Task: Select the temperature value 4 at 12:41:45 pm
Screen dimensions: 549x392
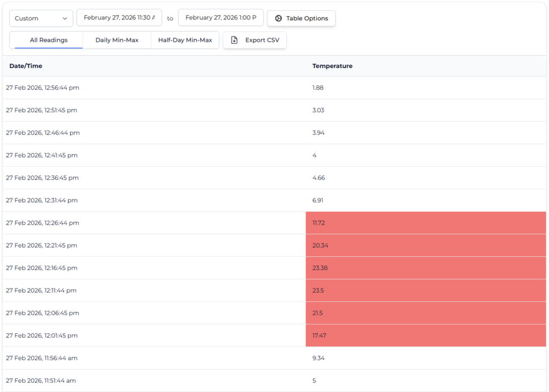Action: point(314,155)
